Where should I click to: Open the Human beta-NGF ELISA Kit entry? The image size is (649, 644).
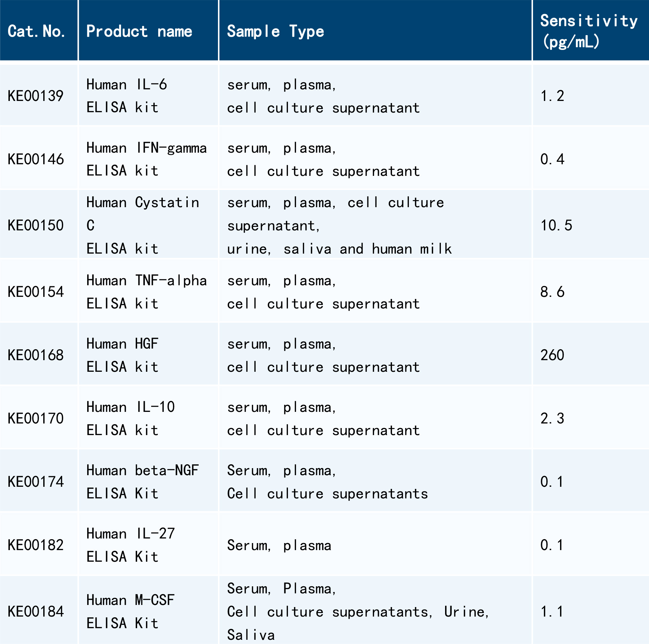(142, 482)
